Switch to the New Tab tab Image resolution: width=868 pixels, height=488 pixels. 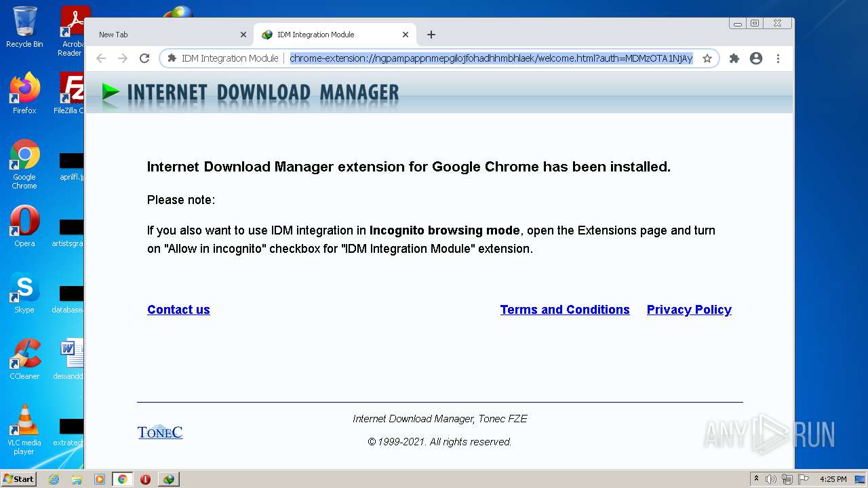coord(171,35)
